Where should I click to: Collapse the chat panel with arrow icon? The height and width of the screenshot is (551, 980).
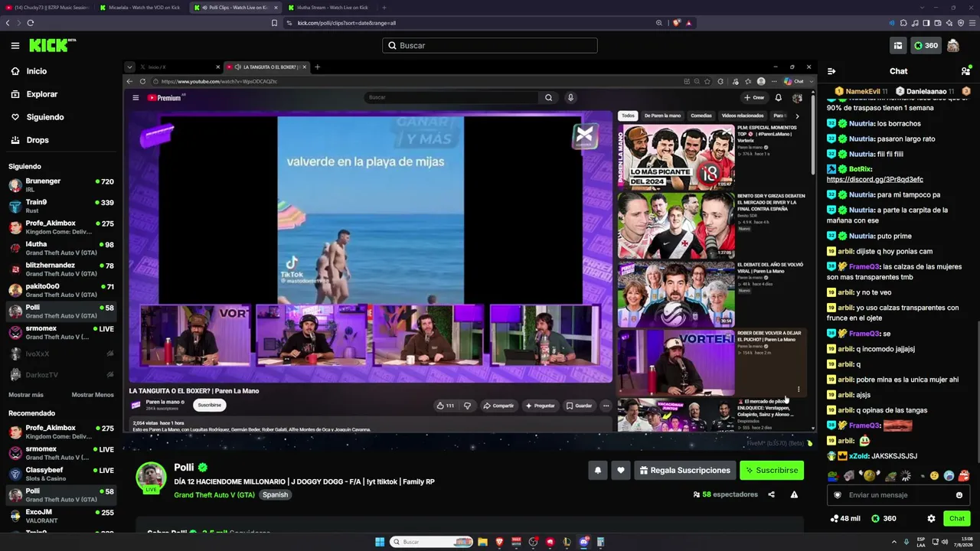(x=831, y=71)
